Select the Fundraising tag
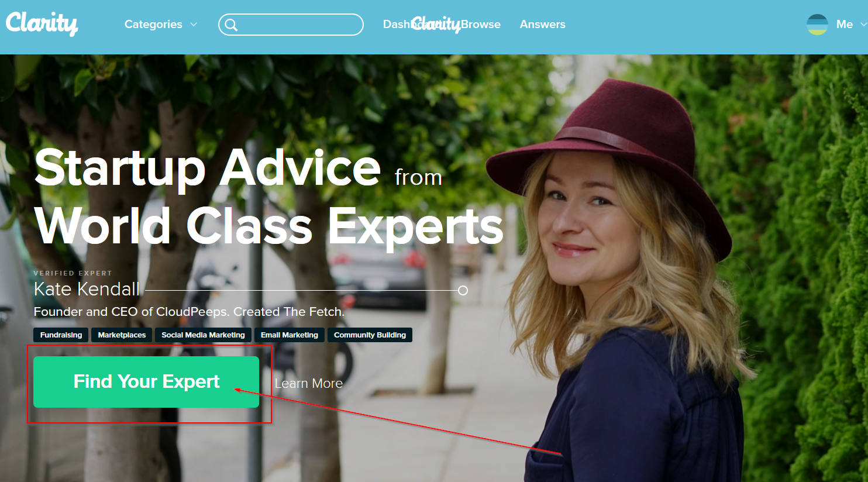This screenshot has width=868, height=482. click(61, 335)
